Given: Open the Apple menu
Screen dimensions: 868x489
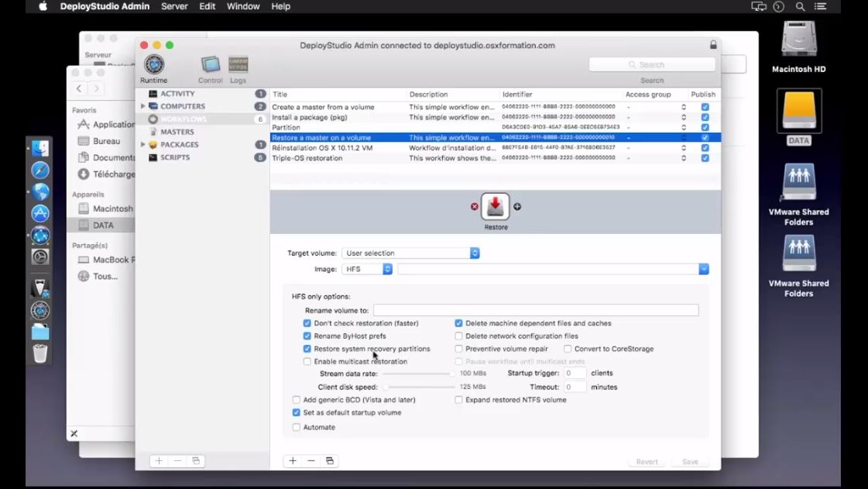Looking at the screenshot, I should (x=43, y=7).
